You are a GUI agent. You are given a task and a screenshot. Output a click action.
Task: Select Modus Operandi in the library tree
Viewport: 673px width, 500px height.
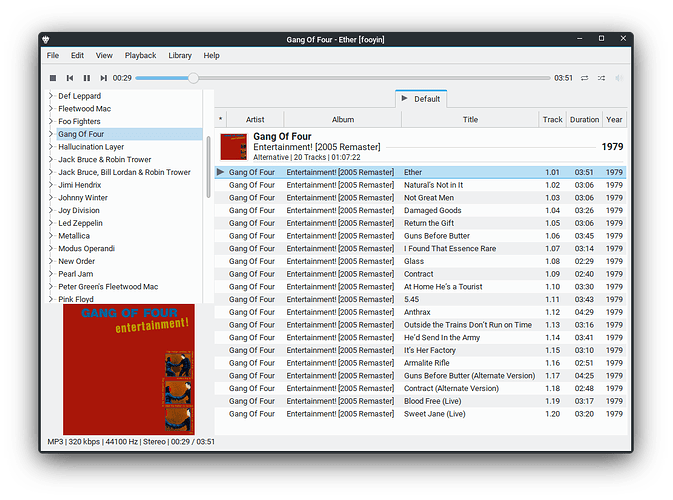pos(86,248)
